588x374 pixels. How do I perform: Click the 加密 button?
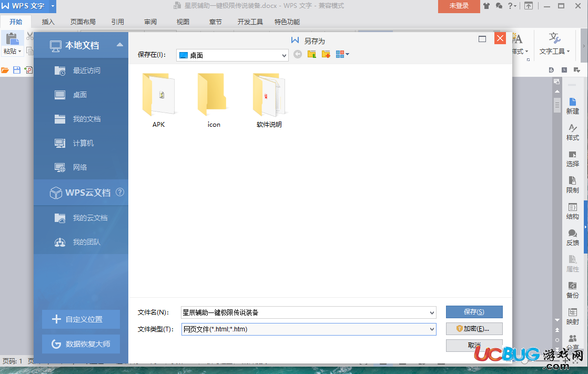(474, 329)
